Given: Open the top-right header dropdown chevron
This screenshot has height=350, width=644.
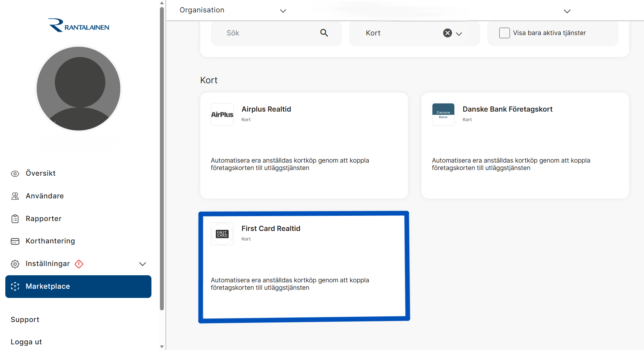Looking at the screenshot, I should pyautogui.click(x=567, y=11).
